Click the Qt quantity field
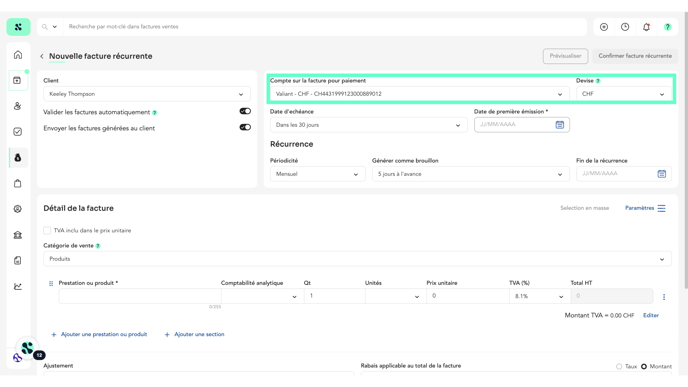The image size is (688, 387). (334, 296)
